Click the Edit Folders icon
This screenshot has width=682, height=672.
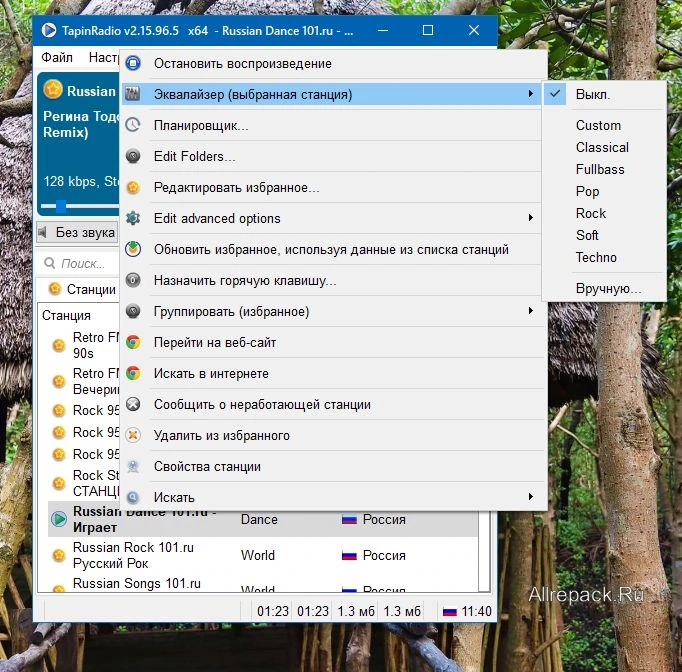click(133, 156)
